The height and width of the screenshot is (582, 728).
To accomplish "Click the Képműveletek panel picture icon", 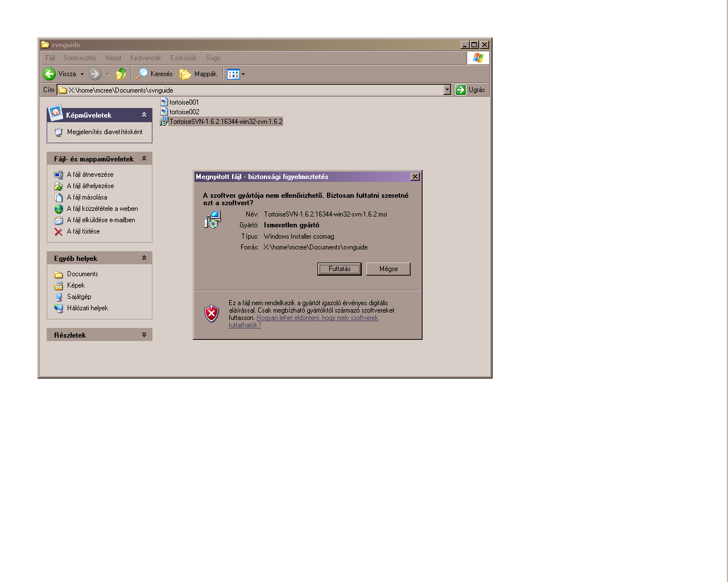I will [x=55, y=113].
